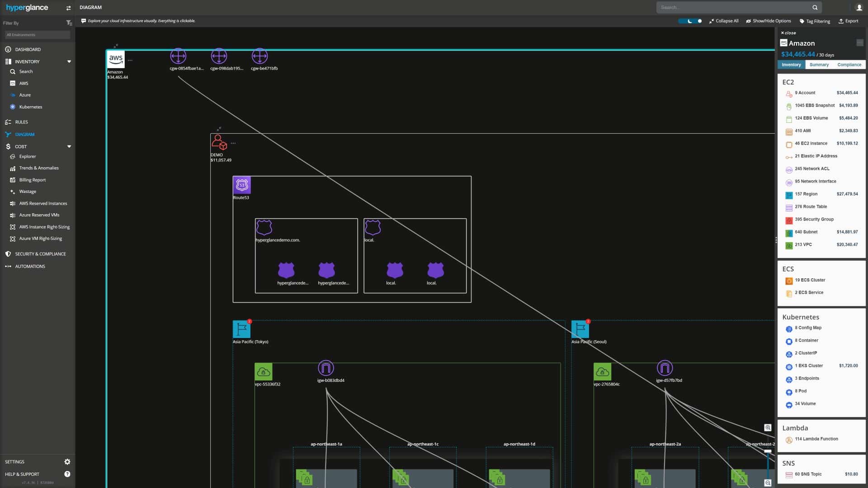Open Billing Report link
868x488 pixels.
(32, 180)
